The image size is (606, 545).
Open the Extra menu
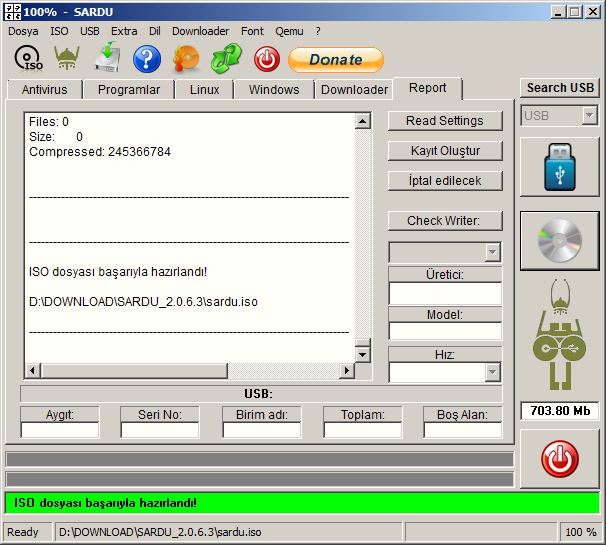click(x=124, y=31)
